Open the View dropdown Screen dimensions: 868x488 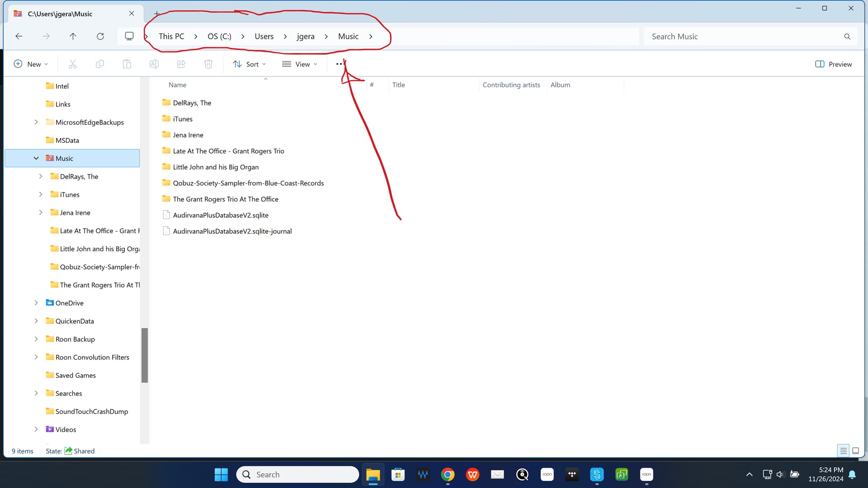click(299, 64)
